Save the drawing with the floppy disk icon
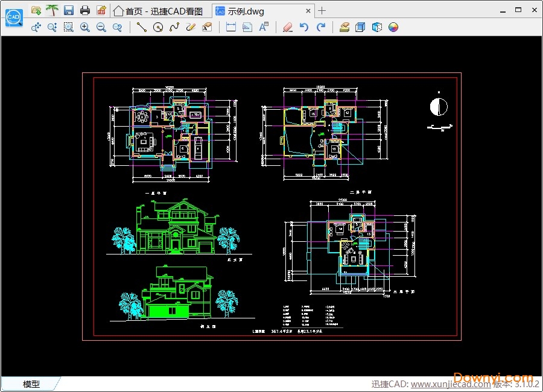Screen dimensions: 543x392 click(69, 10)
